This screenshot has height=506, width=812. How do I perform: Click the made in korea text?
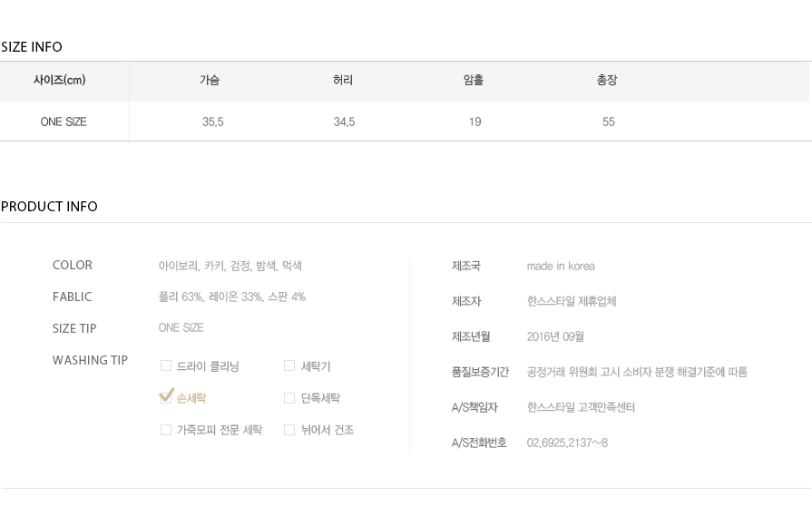(x=561, y=266)
